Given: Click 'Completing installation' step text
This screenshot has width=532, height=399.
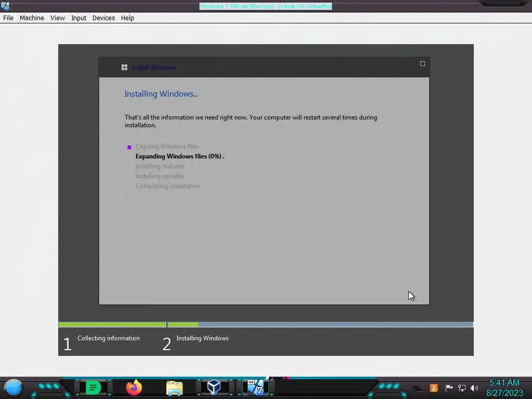Looking at the screenshot, I should click(x=168, y=186).
